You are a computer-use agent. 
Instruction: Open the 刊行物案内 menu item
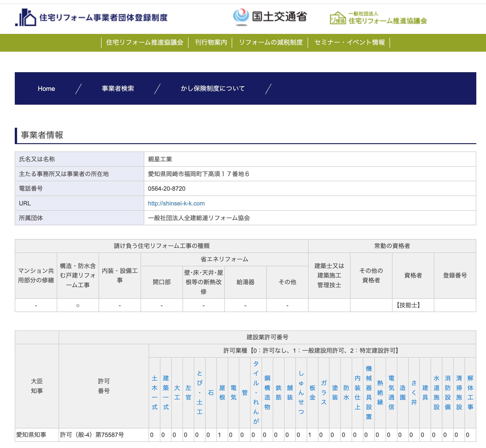211,42
